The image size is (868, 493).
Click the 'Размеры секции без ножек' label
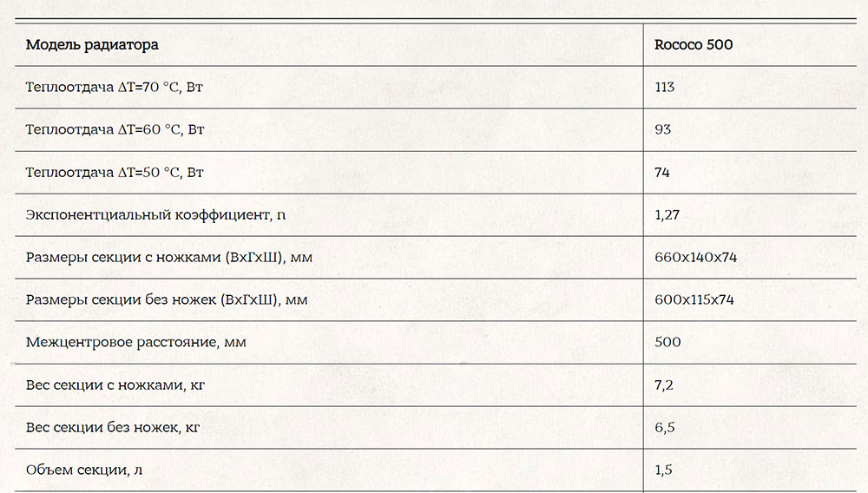(167, 300)
